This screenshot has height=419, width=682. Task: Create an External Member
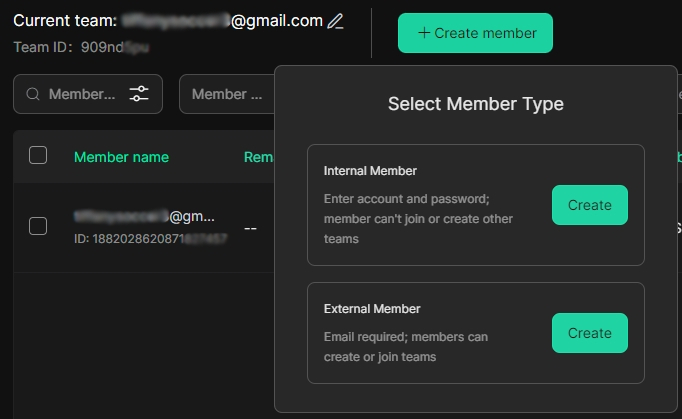(589, 333)
